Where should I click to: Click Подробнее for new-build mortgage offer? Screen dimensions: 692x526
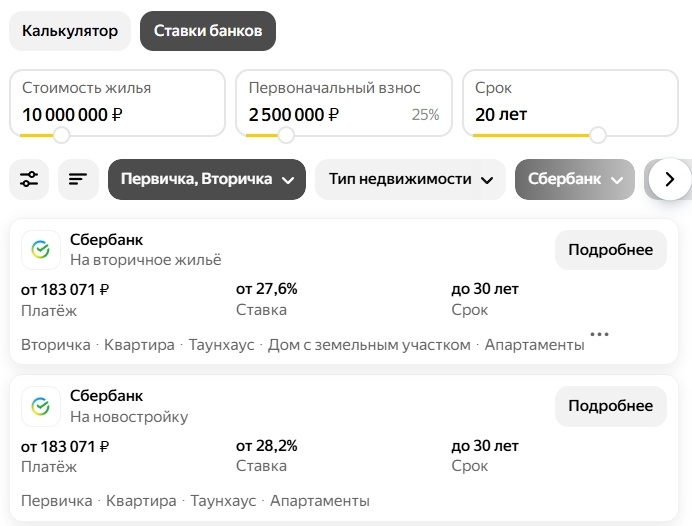[x=610, y=406]
